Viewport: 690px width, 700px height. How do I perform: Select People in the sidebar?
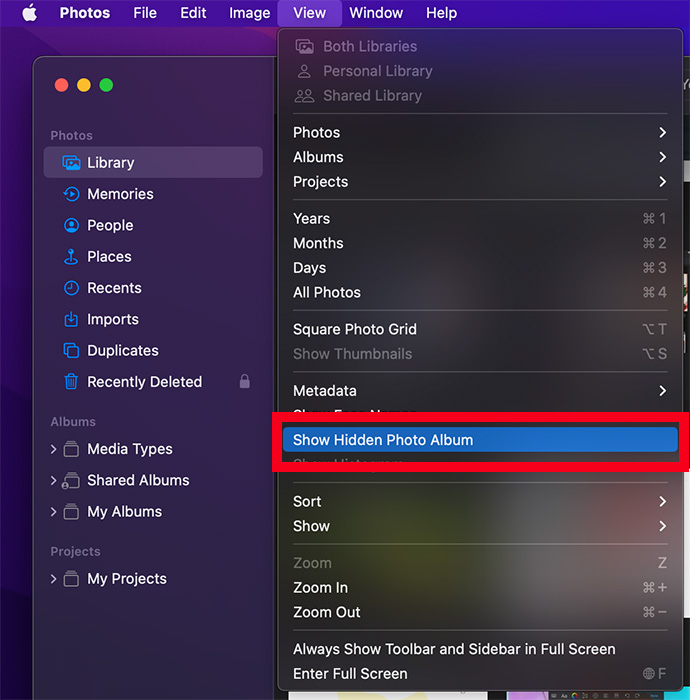pyautogui.click(x=153, y=225)
